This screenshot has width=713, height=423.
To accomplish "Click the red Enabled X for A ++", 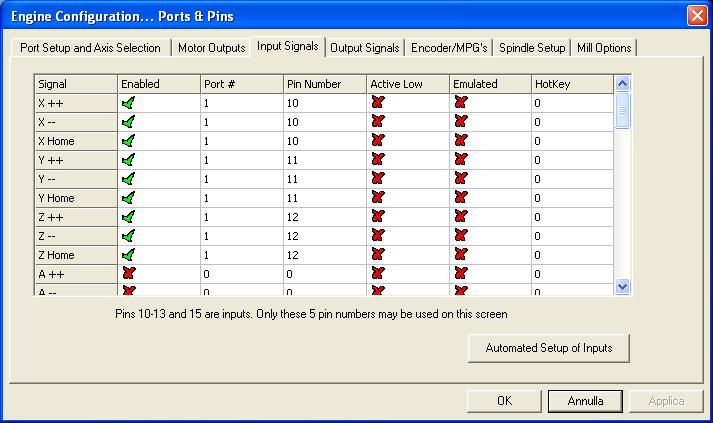I will [x=128, y=272].
